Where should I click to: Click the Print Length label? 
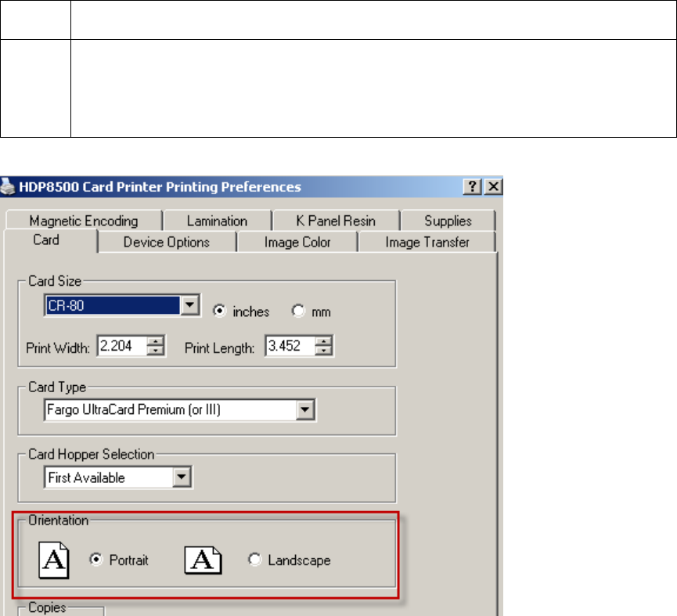(220, 348)
